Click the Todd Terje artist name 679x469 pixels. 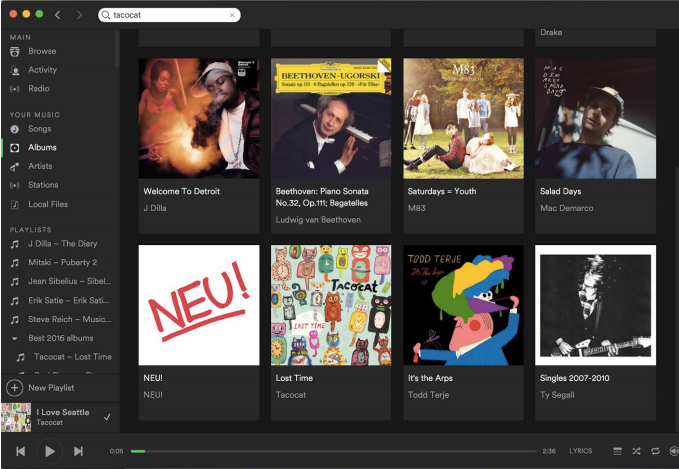tap(428, 395)
